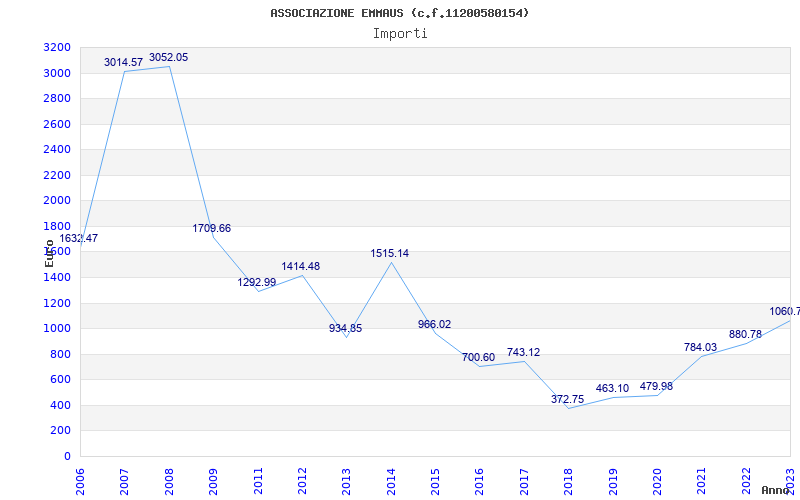Click the 2019 x-axis label
This screenshot has height=500, width=800.
click(x=613, y=482)
